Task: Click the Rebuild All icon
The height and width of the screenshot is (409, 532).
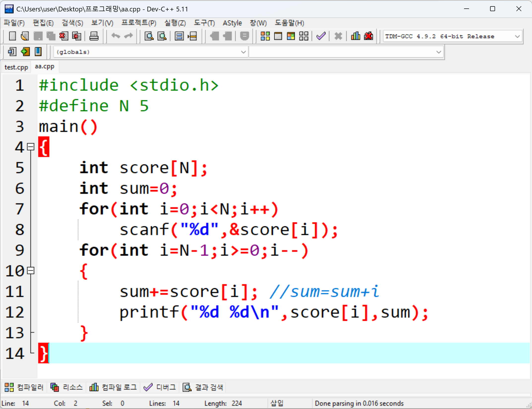Action: pyautogui.click(x=304, y=36)
